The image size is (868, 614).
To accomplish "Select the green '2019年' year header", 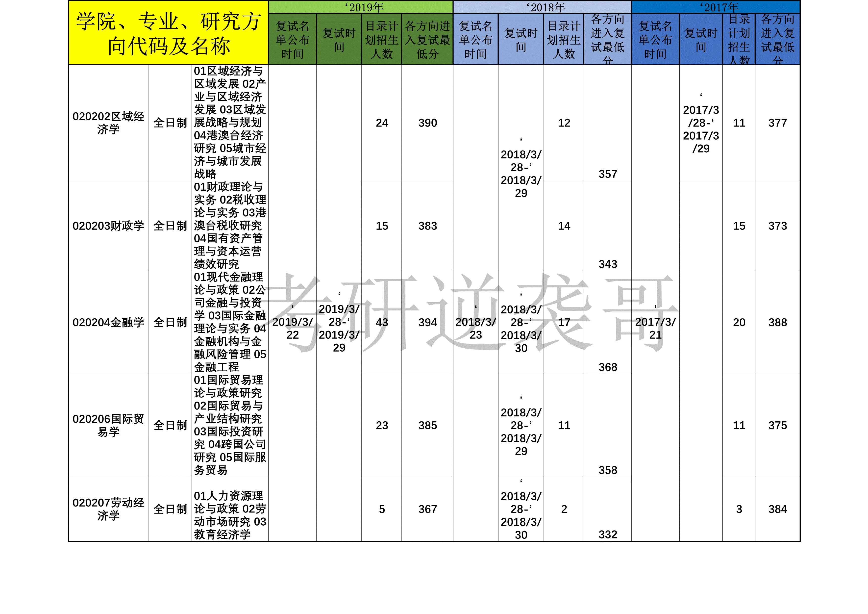I will [361, 7].
